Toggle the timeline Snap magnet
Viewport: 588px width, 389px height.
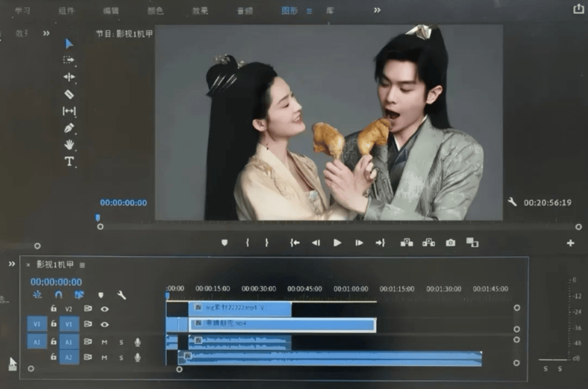click(x=58, y=295)
